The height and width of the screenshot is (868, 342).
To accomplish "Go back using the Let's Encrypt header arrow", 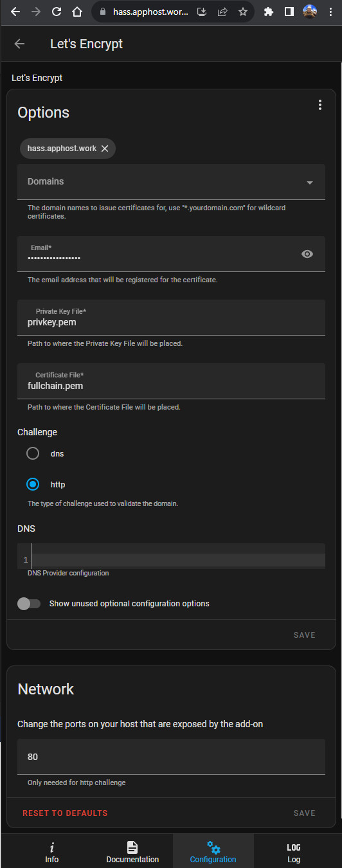I will pyautogui.click(x=19, y=44).
